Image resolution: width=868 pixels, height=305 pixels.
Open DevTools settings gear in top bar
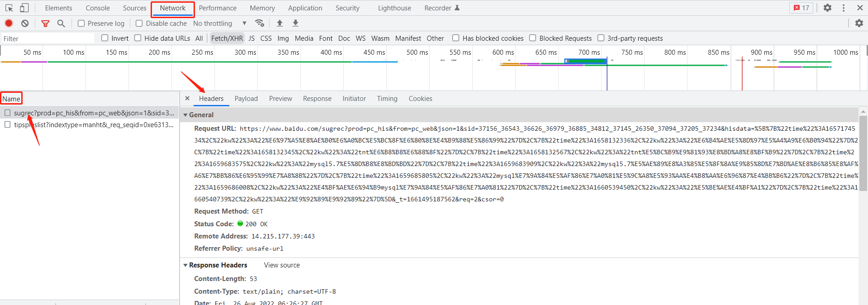tap(827, 8)
